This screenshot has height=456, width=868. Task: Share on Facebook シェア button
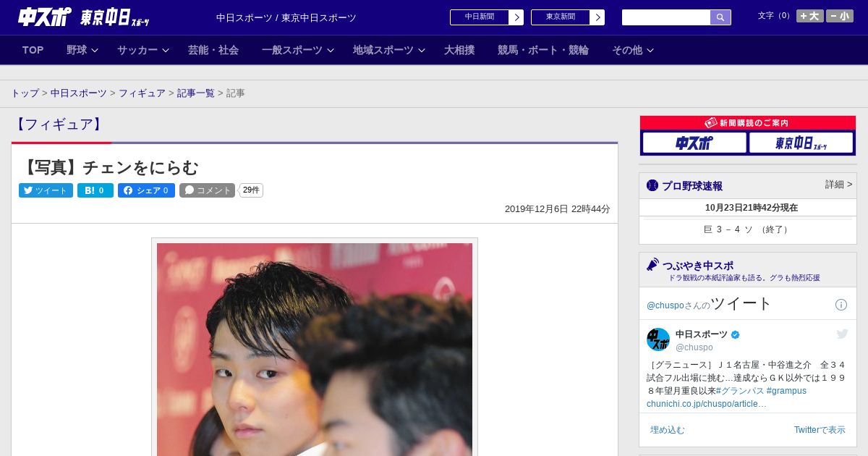146,190
